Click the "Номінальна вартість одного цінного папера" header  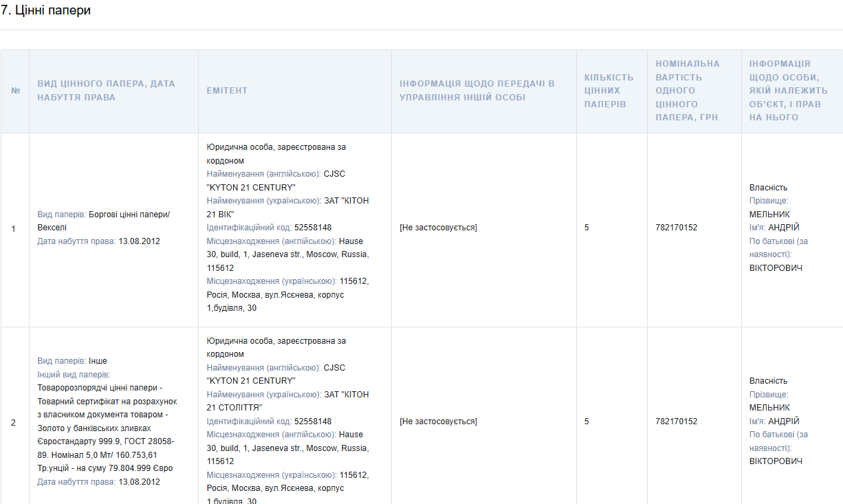click(x=688, y=91)
